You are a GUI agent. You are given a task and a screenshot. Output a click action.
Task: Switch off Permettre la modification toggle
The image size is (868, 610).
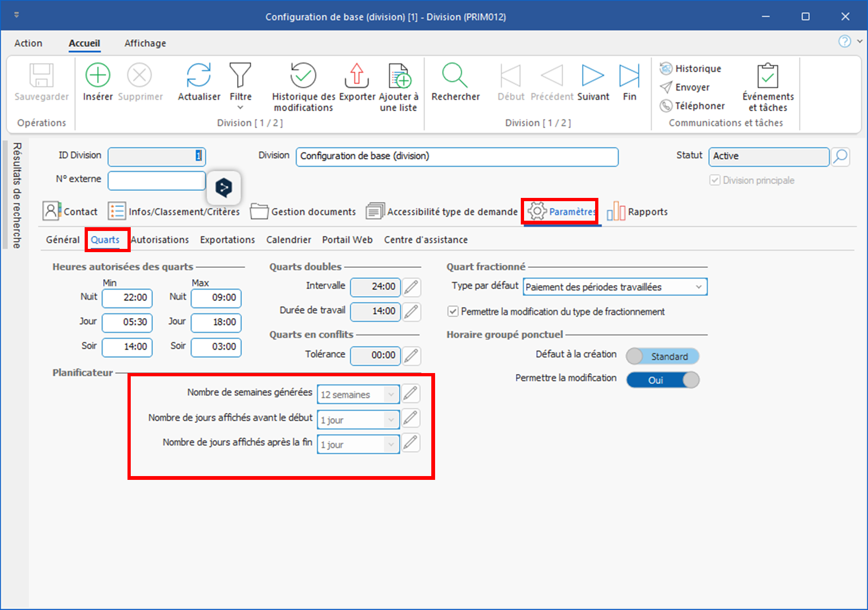[662, 380]
